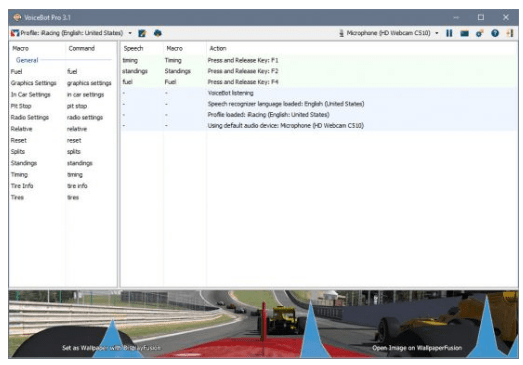Expand the microphone device dropdown arrow
Viewport: 523px width, 365px height.
(437, 33)
